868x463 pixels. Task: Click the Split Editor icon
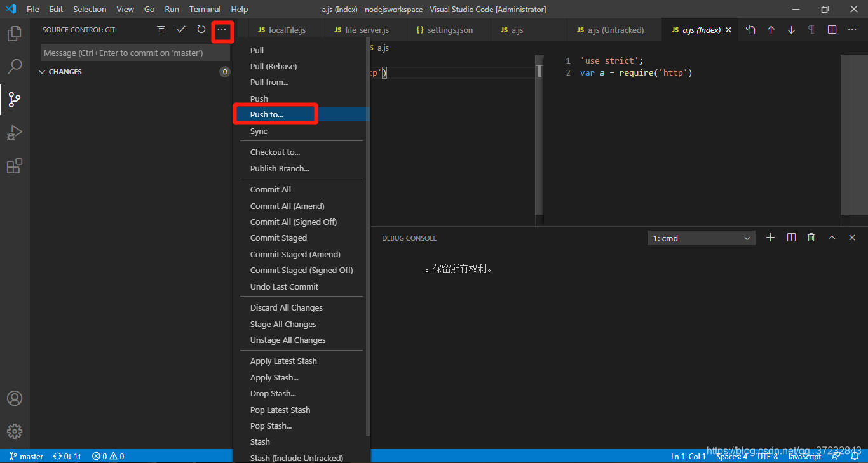[x=832, y=30]
